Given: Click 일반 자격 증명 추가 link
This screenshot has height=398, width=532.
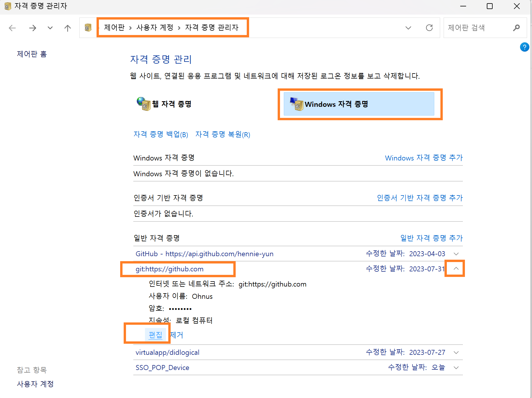Looking at the screenshot, I should click(x=431, y=238).
